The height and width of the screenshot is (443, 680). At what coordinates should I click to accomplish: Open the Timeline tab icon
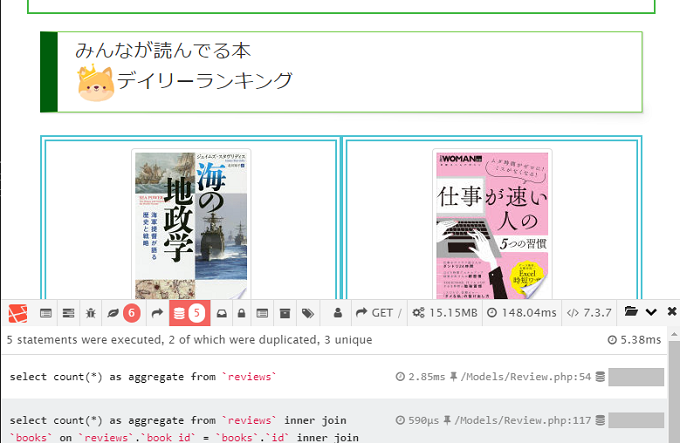69,313
